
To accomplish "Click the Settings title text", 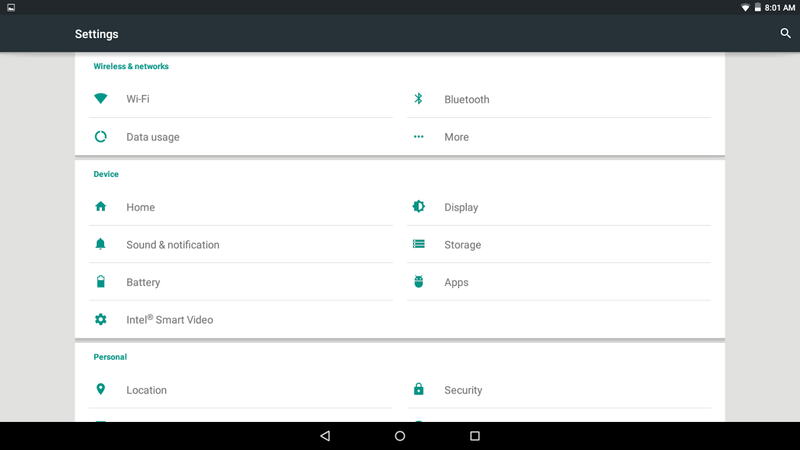I will (96, 34).
